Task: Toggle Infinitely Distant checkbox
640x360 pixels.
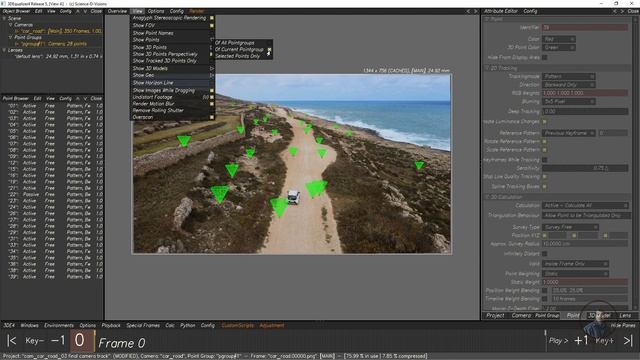Action: point(544,253)
